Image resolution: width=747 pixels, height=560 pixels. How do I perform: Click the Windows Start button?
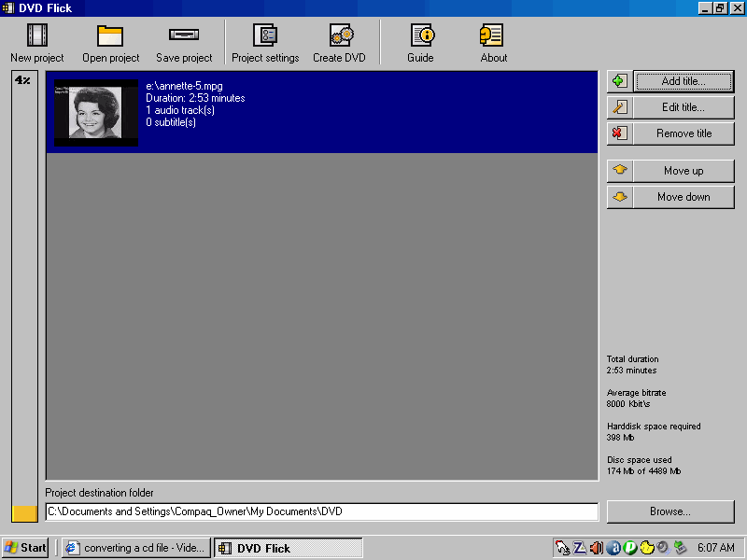pos(25,548)
